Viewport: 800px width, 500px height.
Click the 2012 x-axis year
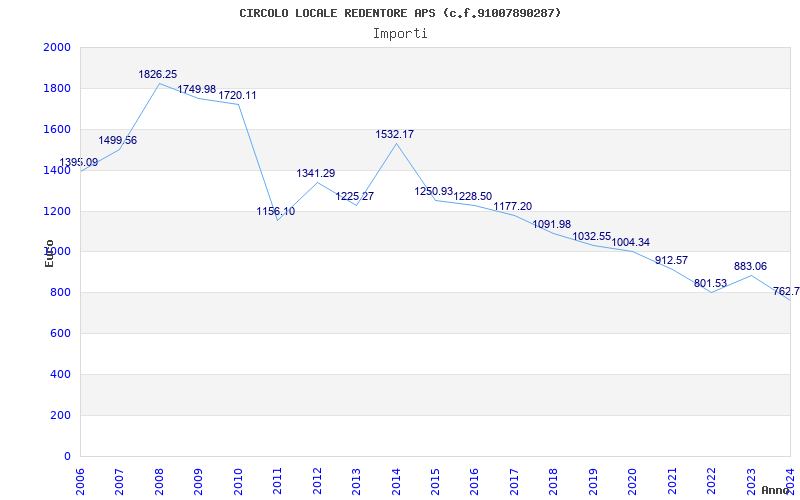click(x=317, y=482)
